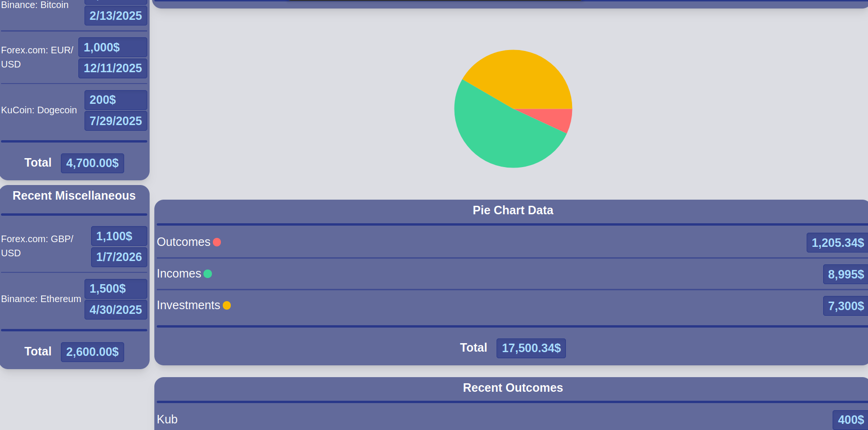Select the KuCoin: Dogecoin entry label
Viewport: 868px width, 430px height.
pyautogui.click(x=39, y=110)
